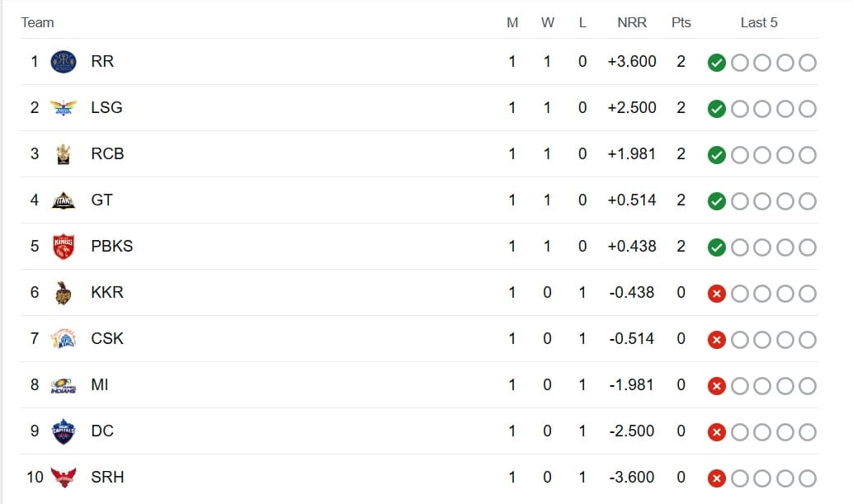
Task: Select the MI team name
Action: point(99,385)
